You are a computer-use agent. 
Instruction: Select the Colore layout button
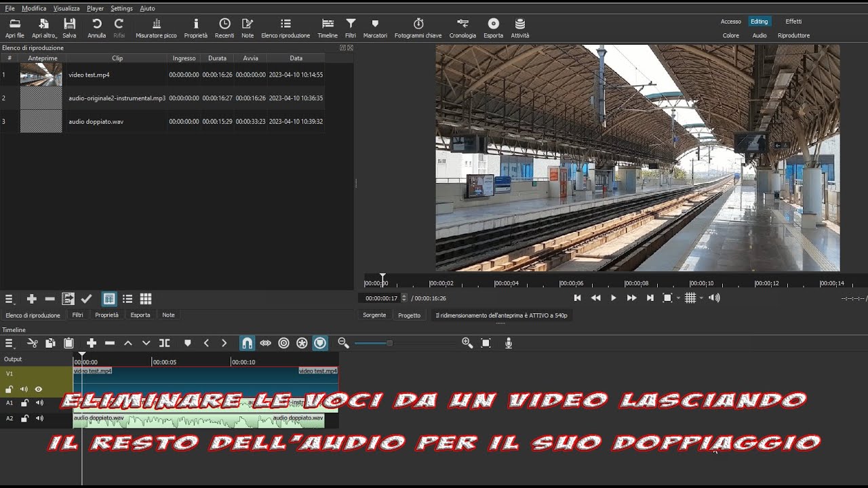pyautogui.click(x=731, y=35)
